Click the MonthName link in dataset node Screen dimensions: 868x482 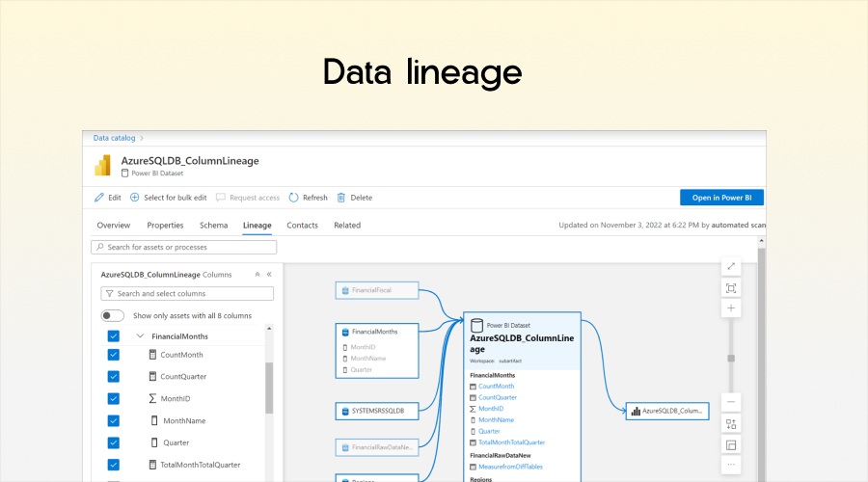point(497,420)
